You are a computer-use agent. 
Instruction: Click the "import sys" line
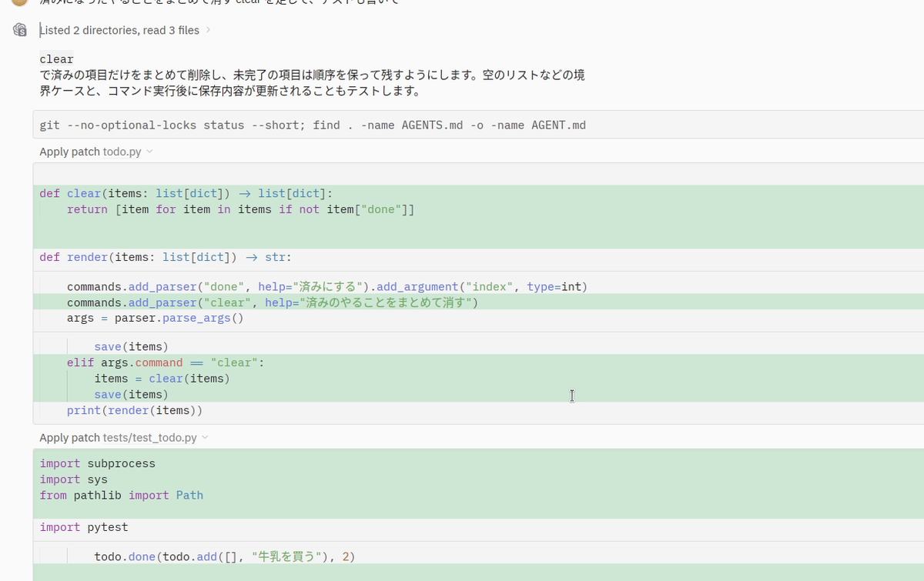coord(73,479)
